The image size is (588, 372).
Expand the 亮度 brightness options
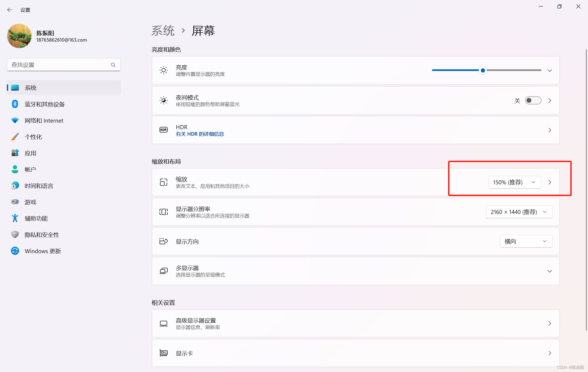point(549,70)
